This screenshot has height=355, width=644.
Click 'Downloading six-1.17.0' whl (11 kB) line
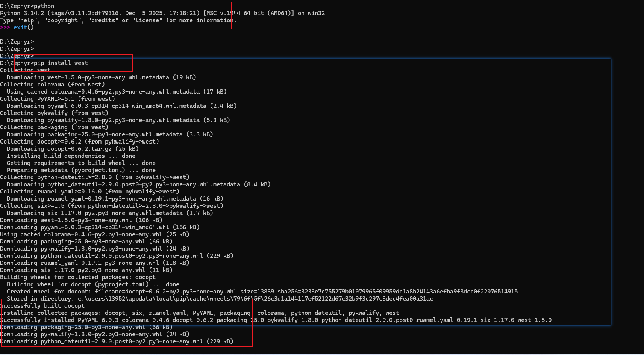pyautogui.click(x=86, y=270)
